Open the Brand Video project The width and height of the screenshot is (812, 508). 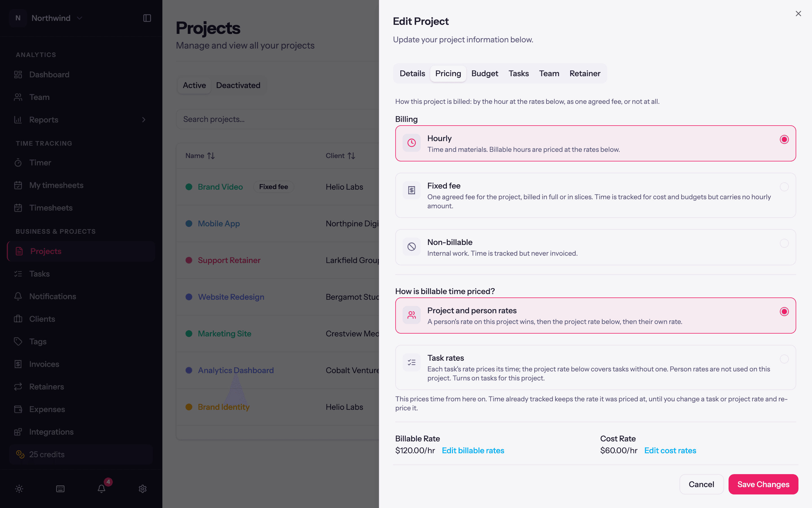tap(220, 187)
